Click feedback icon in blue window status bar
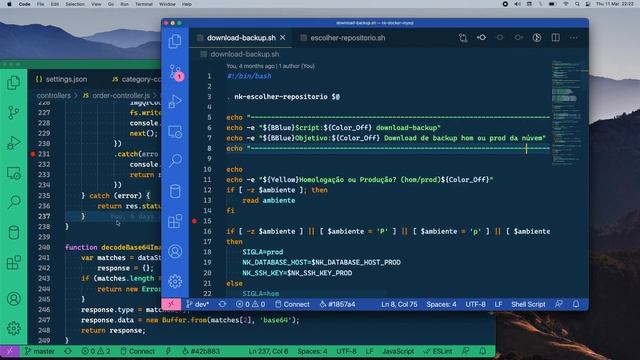Viewport: 640px width, 360px height. click(x=559, y=304)
